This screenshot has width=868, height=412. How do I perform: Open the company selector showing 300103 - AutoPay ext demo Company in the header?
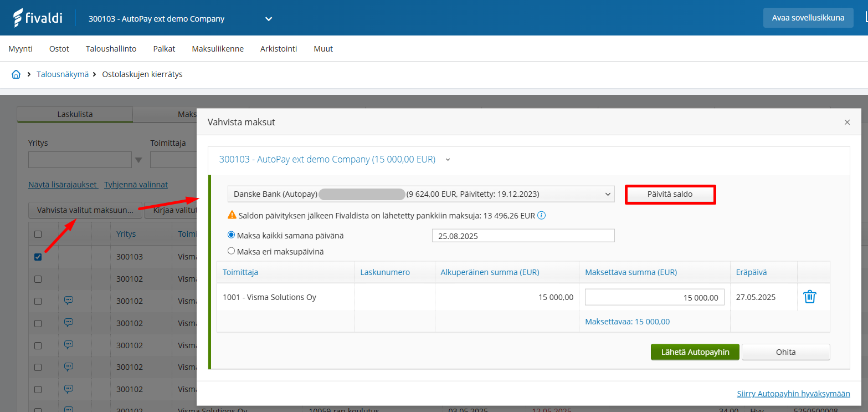(181, 19)
